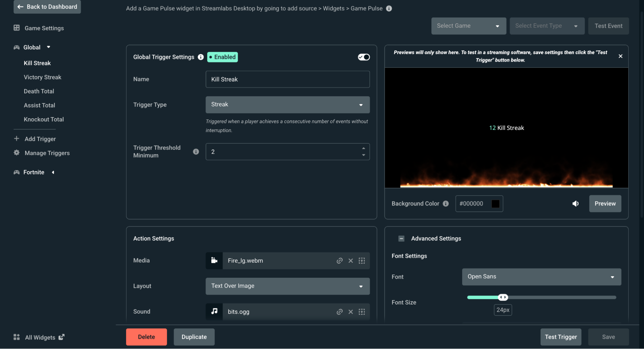Open the Trigger Type dropdown showing Streak
The image size is (644, 349).
pos(287,104)
